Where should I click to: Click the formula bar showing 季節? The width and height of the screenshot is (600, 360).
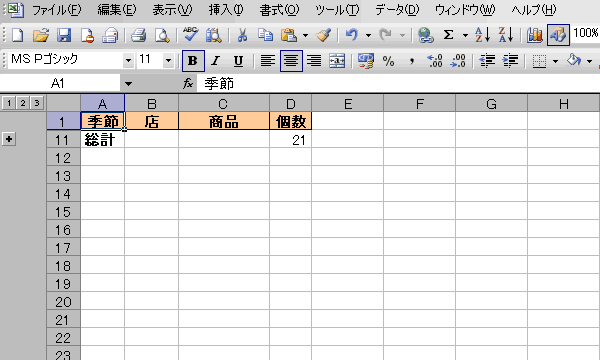click(x=398, y=83)
